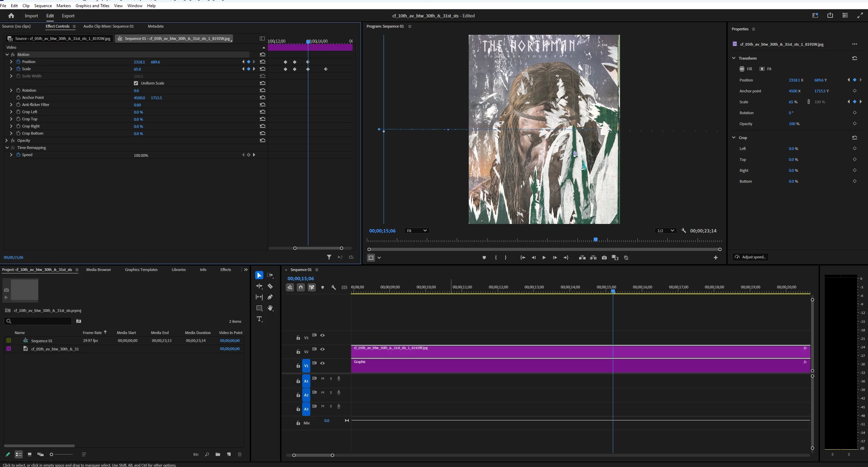This screenshot has height=467, width=868.
Task: Click the Add Marker button in Program monitor
Action: [484, 258]
